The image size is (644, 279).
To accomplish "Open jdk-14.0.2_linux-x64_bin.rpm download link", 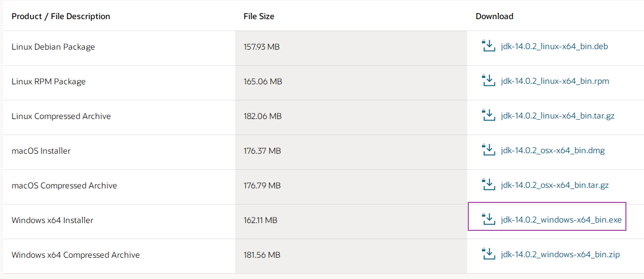I will click(x=555, y=81).
